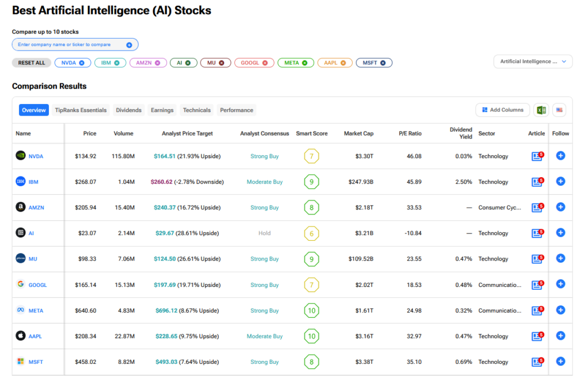The height and width of the screenshot is (380, 588).
Task: Follow MU with the plus button
Action: 560,258
